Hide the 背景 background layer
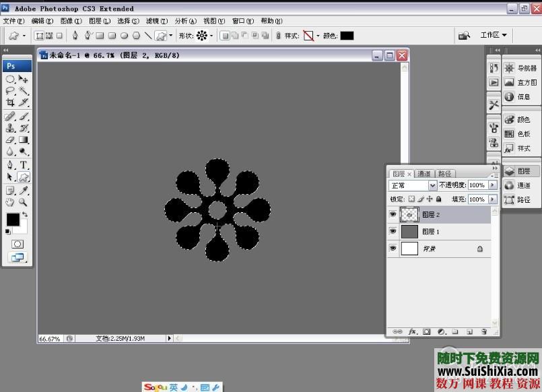Screen dimensions: 542x392 point(393,249)
